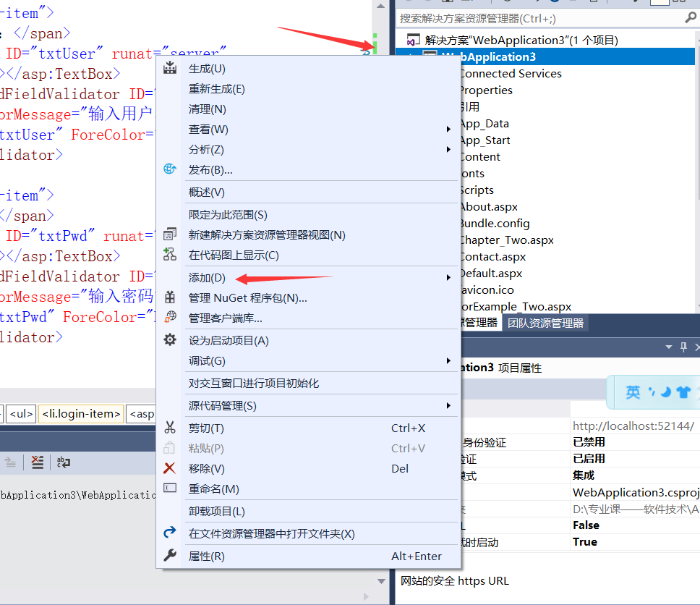Image resolution: width=700 pixels, height=605 pixels.
Task: Click the scissors Cut icon beside 剪切(T)
Action: coord(170,428)
